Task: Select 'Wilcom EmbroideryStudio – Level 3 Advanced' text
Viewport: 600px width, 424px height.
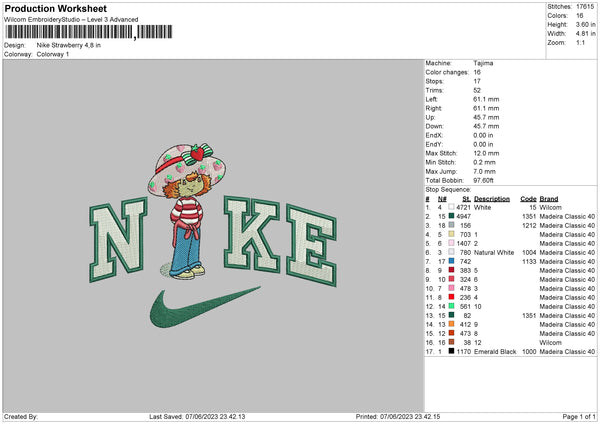Action: click(x=71, y=20)
